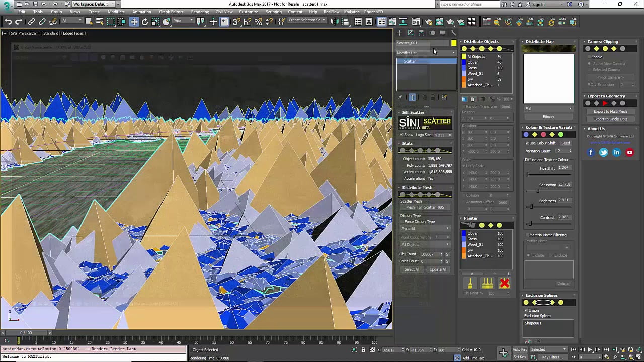644x362 pixels.
Task: Open the Rendering menu
Action: coord(200,12)
